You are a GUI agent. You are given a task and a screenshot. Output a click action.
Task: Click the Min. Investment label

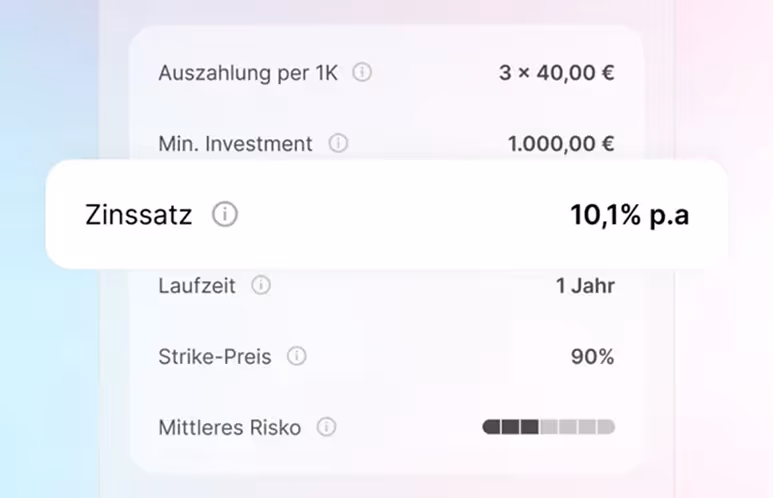coord(235,144)
